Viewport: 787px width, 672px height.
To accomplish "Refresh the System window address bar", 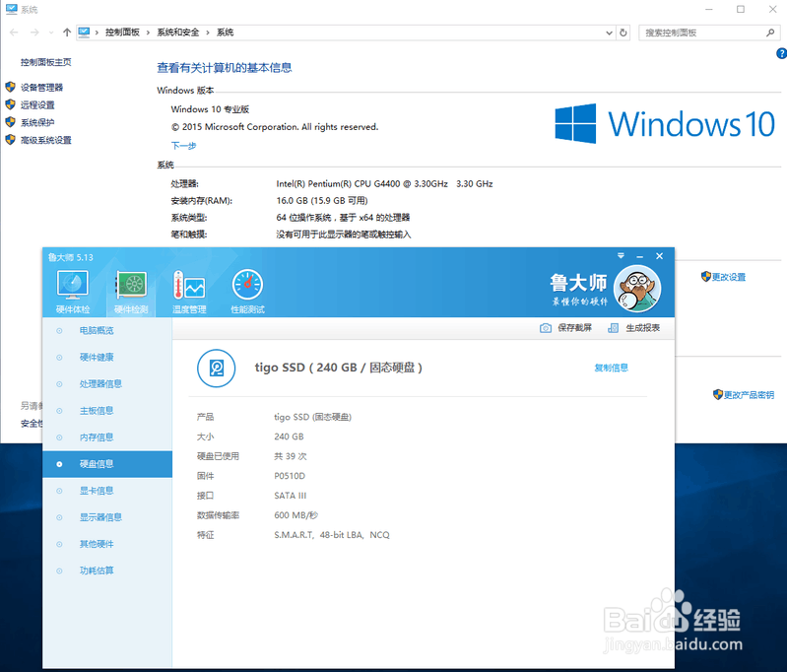I will (x=623, y=33).
